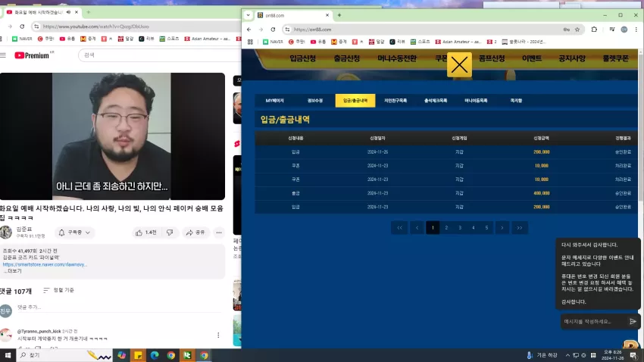Image resolution: width=644 pixels, height=362 pixels.
Task: Open the smartstore.naver.com link in the description
Action: pyautogui.click(x=45, y=264)
